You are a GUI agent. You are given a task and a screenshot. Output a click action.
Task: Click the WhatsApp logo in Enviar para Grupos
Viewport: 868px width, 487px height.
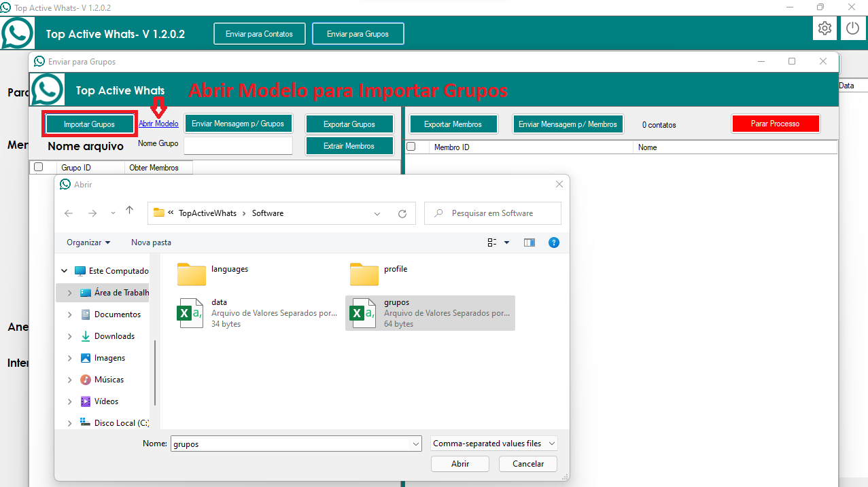pos(47,89)
